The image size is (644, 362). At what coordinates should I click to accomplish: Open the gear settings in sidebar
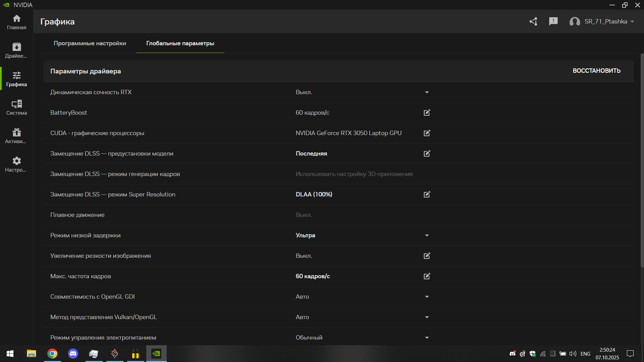[16, 164]
